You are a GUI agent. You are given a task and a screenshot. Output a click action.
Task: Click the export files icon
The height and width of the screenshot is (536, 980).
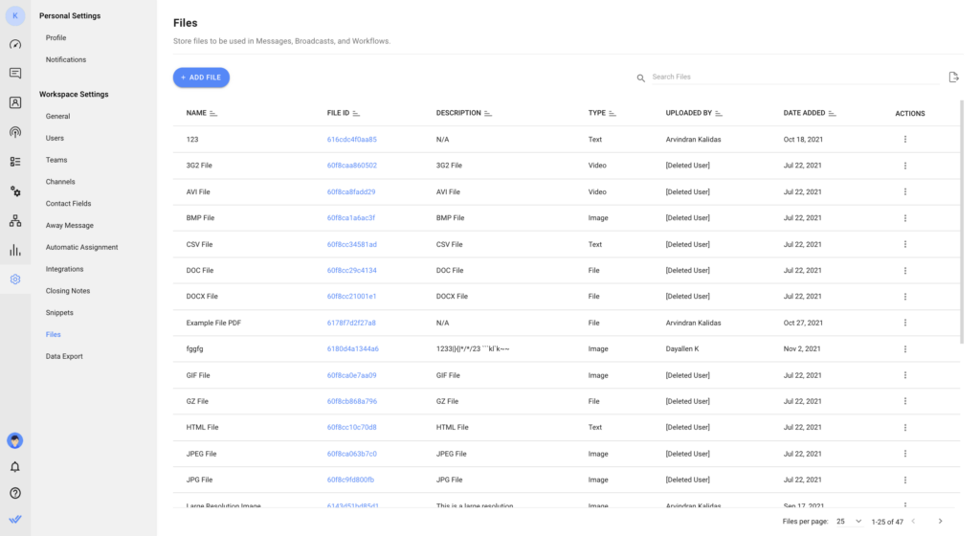[x=953, y=77]
